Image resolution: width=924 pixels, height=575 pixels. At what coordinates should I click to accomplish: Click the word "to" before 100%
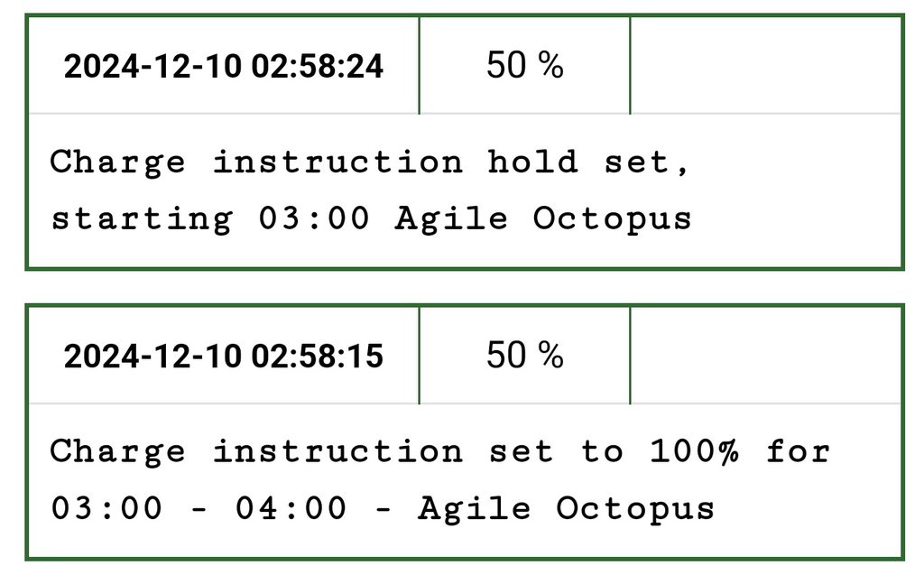point(601,451)
